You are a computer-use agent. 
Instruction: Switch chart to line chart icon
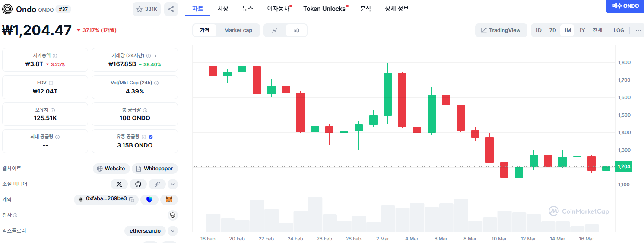coord(275,30)
